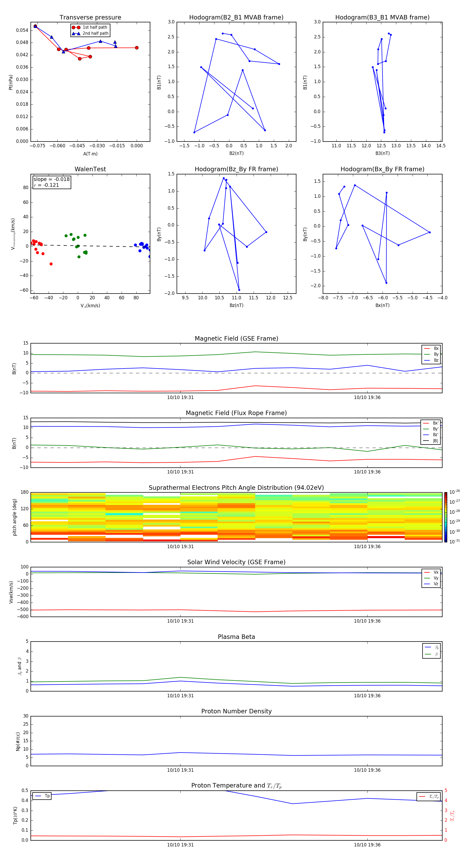The height and width of the screenshot is (868, 473).
Task: Click the "Plasma Beta" plot title
Action: [x=236, y=637]
